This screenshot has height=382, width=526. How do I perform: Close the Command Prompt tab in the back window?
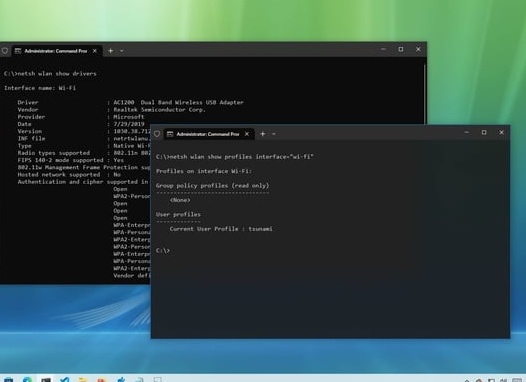(95, 51)
